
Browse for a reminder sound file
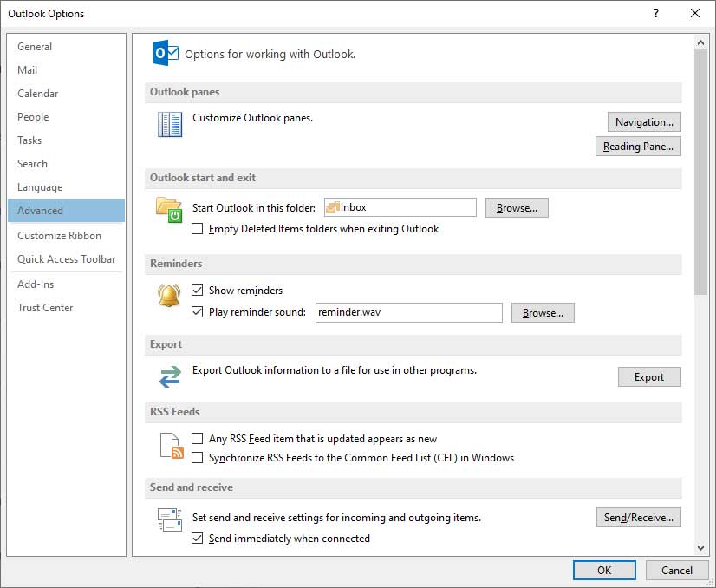click(543, 313)
